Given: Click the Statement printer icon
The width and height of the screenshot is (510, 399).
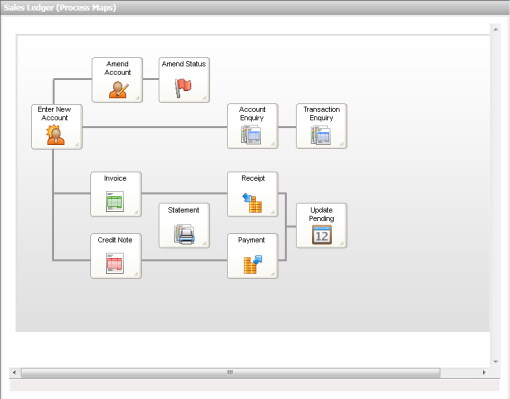Looking at the screenshot, I should (x=184, y=234).
